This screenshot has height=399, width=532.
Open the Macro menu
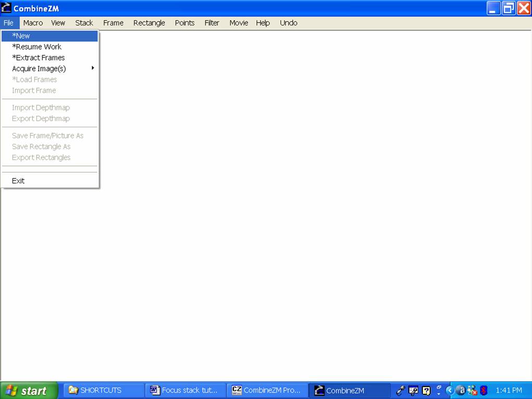(x=33, y=23)
